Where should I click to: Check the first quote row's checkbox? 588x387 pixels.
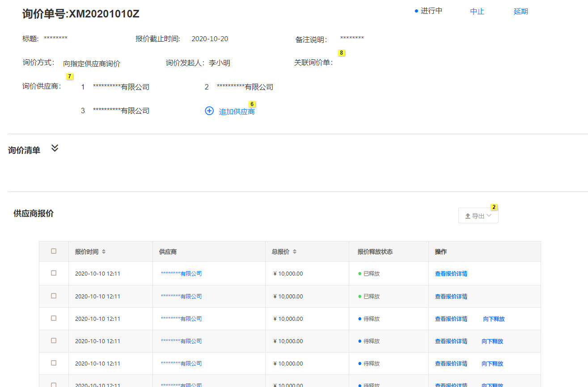click(x=54, y=273)
